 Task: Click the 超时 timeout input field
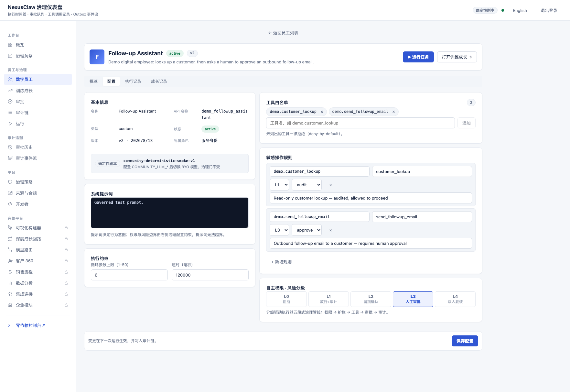(210, 275)
